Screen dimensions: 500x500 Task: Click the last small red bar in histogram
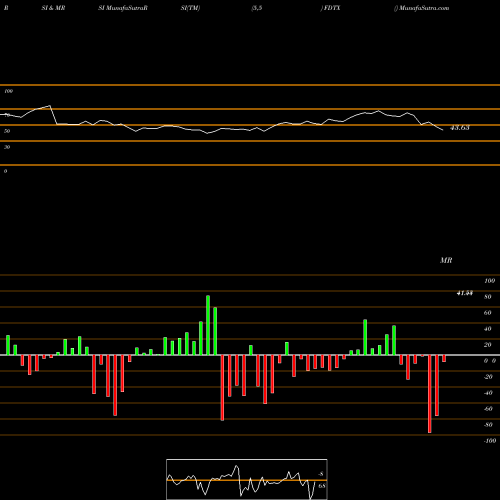pos(444,358)
